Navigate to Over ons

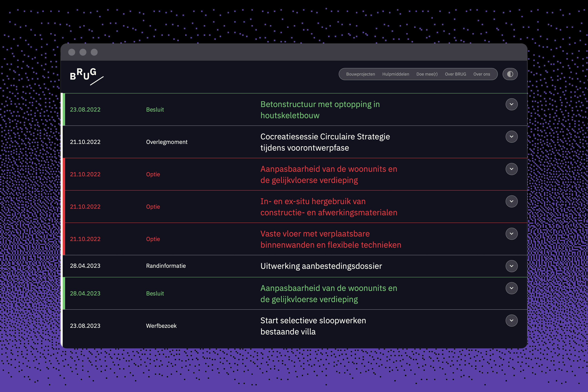click(x=482, y=74)
